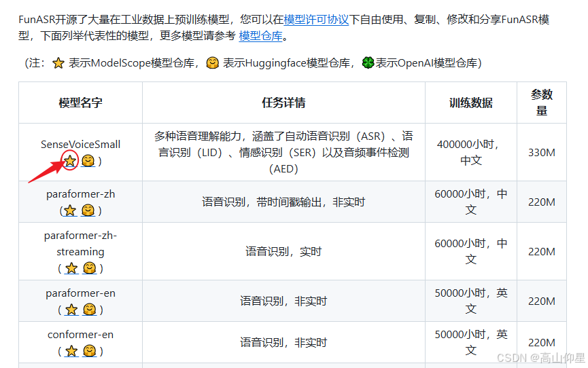Click the 400000小时 training data cell
The width and height of the screenshot is (588, 368).
pos(471,153)
